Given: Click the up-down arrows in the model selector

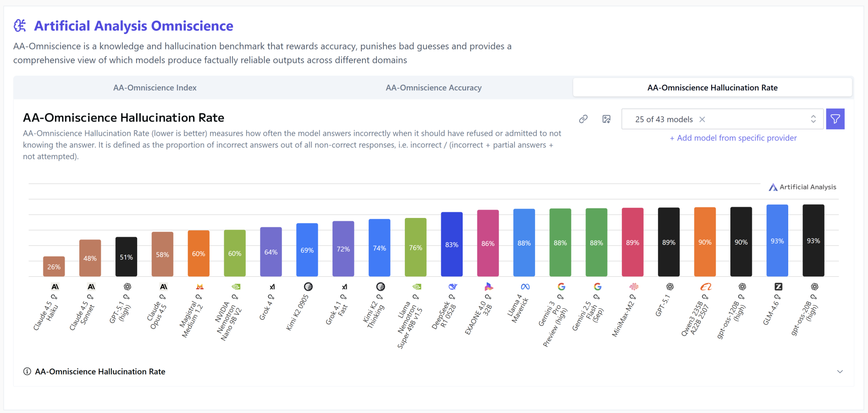Looking at the screenshot, I should click(x=813, y=119).
